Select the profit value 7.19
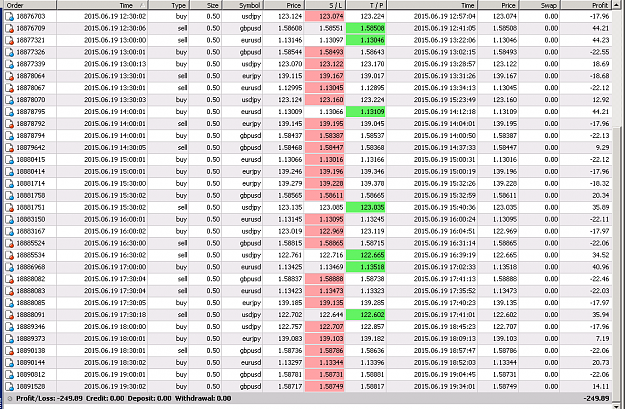Screen dimensions: 625x409 coord(603,339)
